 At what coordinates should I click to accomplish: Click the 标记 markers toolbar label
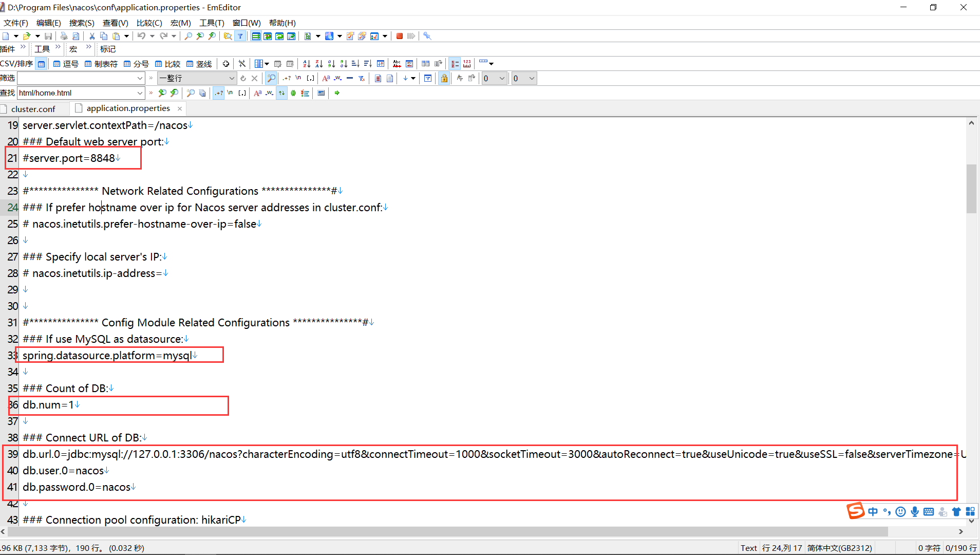108,49
